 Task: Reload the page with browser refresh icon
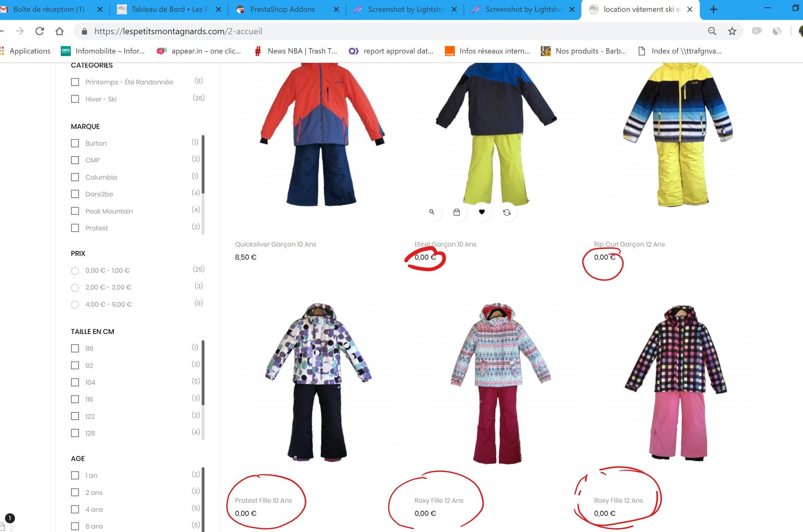click(x=40, y=31)
